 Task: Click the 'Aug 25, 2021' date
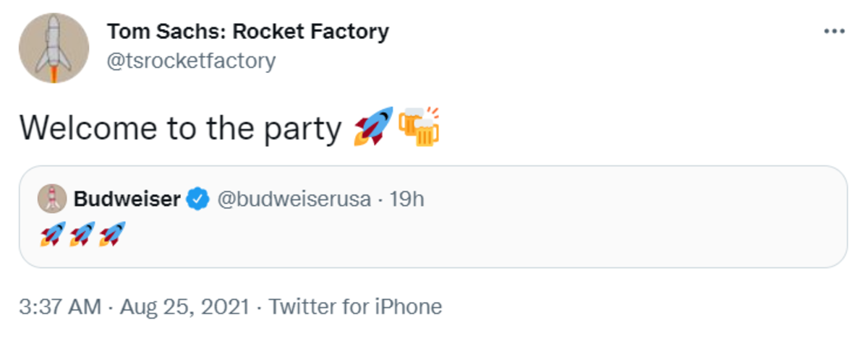184,306
